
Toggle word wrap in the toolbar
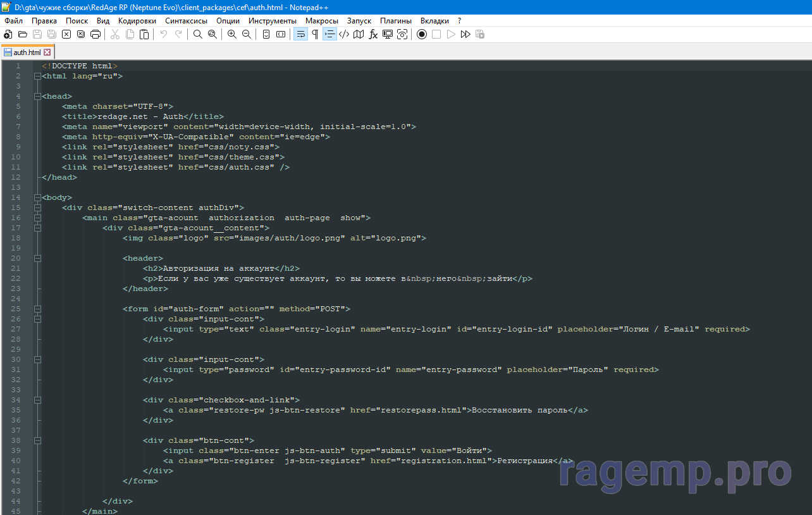tap(300, 34)
